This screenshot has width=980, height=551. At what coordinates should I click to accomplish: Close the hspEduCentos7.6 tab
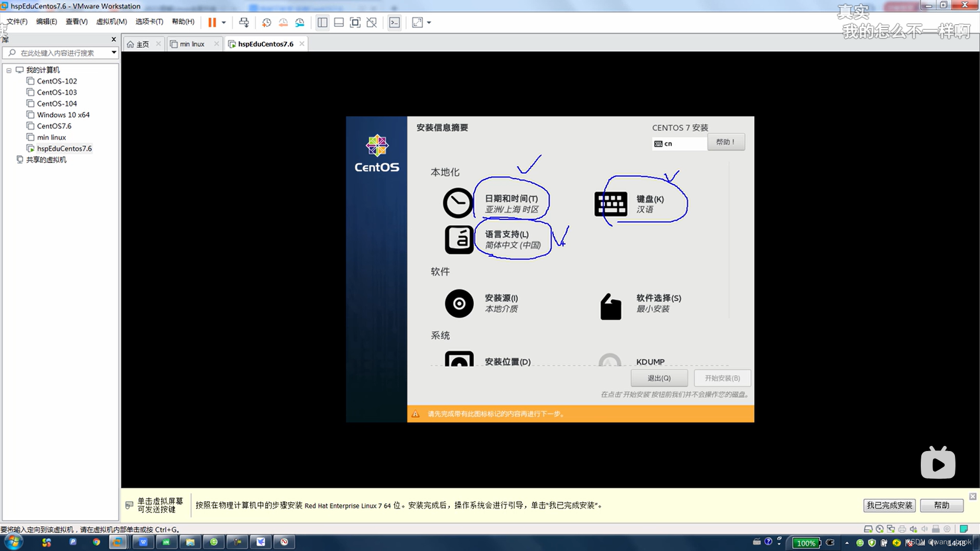(x=302, y=44)
